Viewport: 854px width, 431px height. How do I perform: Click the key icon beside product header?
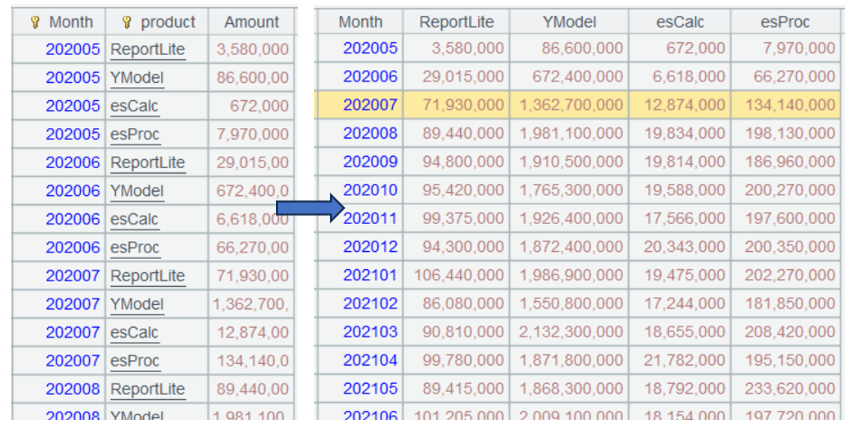pos(126,22)
